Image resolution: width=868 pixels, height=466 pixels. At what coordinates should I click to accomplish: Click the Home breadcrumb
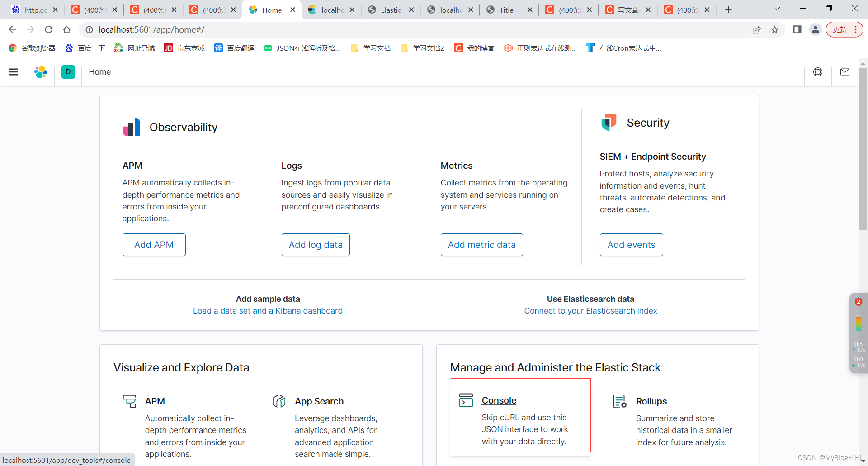point(100,72)
